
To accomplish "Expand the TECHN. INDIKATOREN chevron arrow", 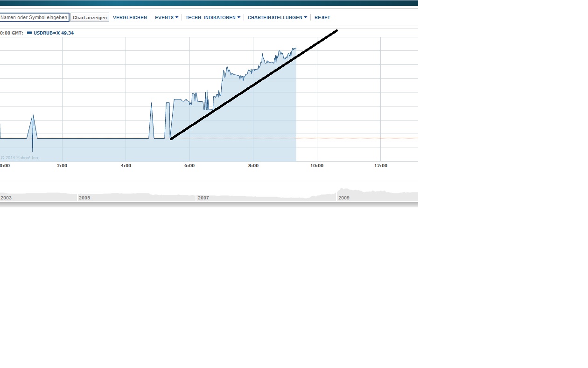I will point(239,17).
